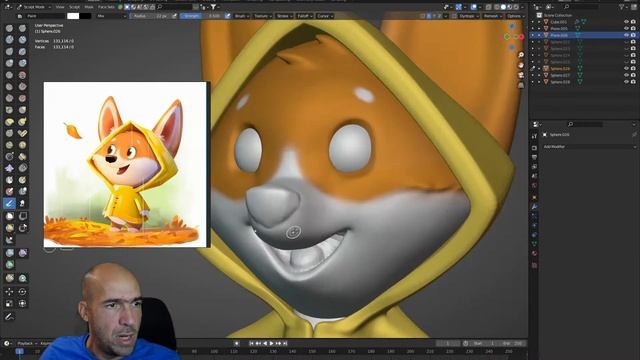Viewport: 640px width, 360px height.
Task: Select the active Paint brush tool
Action: click(x=9, y=203)
